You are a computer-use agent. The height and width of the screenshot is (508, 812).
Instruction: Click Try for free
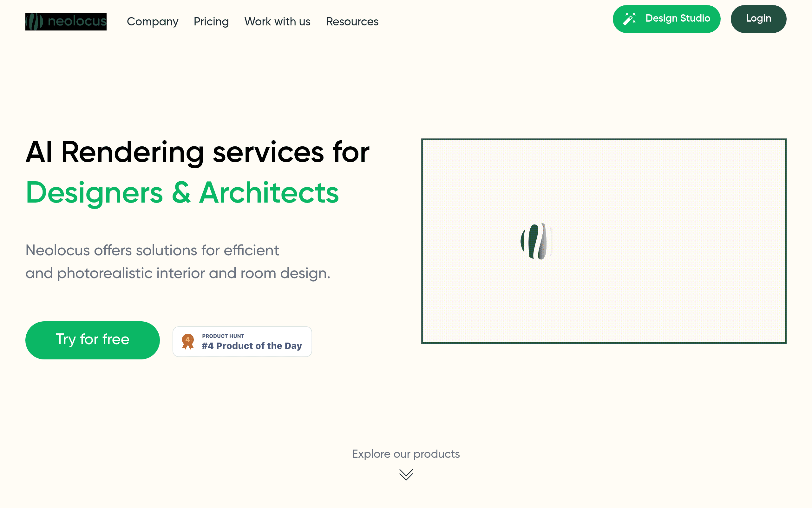point(93,340)
